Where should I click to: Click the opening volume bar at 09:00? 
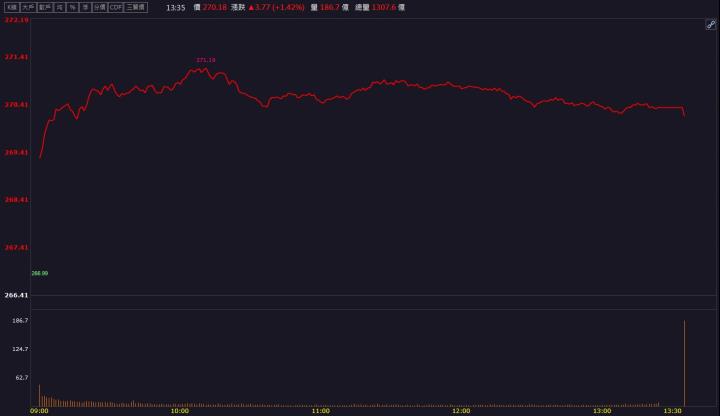pos(39,395)
